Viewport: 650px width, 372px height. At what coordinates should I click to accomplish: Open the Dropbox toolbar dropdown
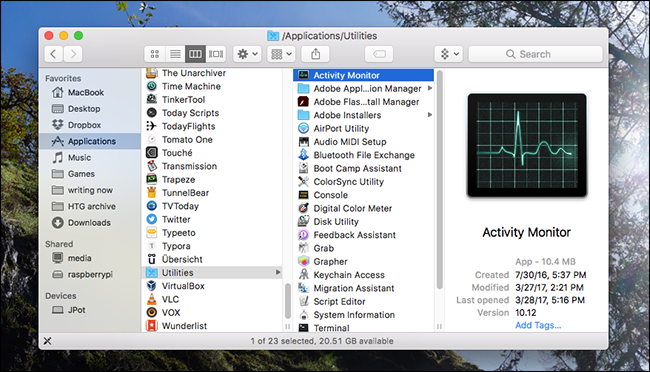(449, 54)
